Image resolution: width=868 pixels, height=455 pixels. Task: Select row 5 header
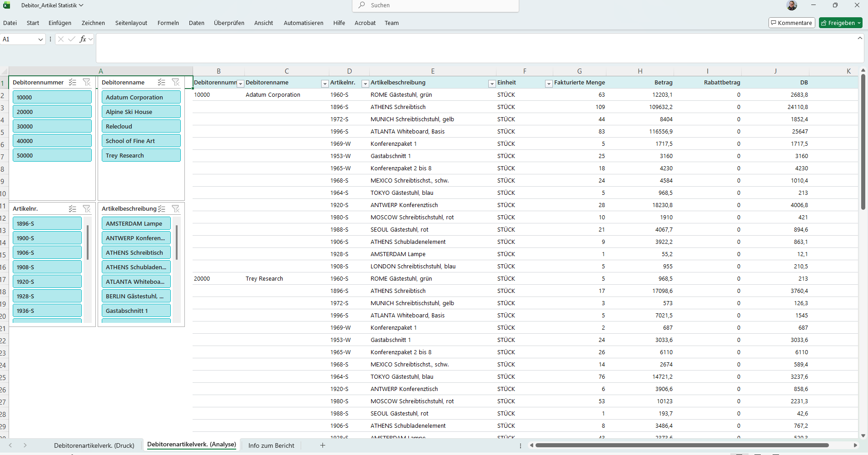point(4,132)
